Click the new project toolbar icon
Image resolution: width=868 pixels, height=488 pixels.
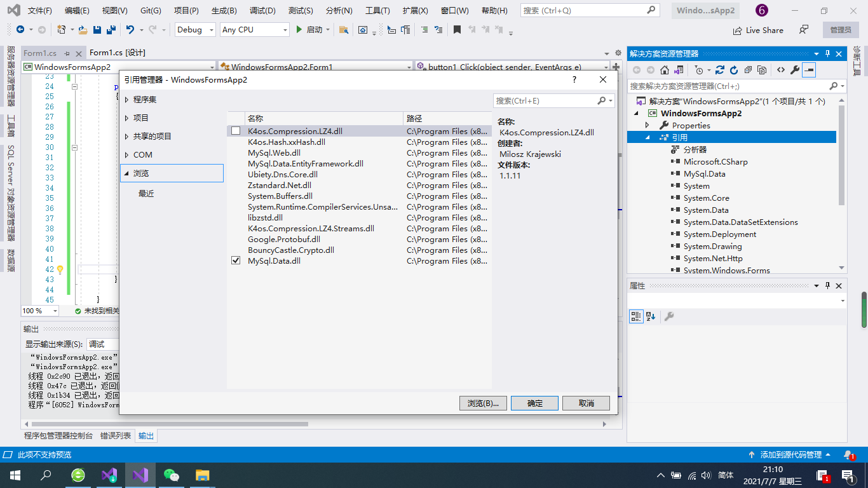tap(61, 30)
